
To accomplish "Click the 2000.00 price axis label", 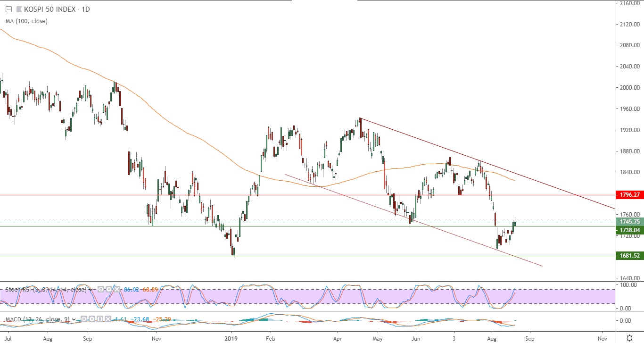I will 629,87.
